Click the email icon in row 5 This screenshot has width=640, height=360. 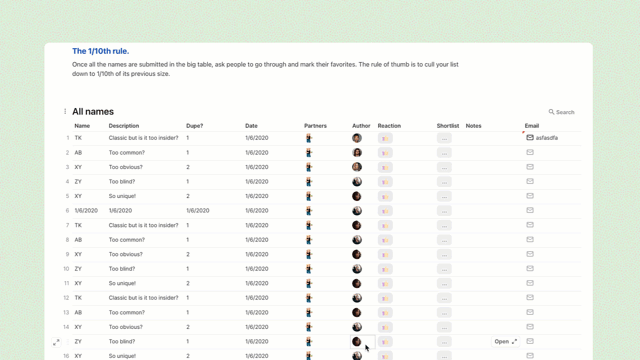tap(530, 196)
